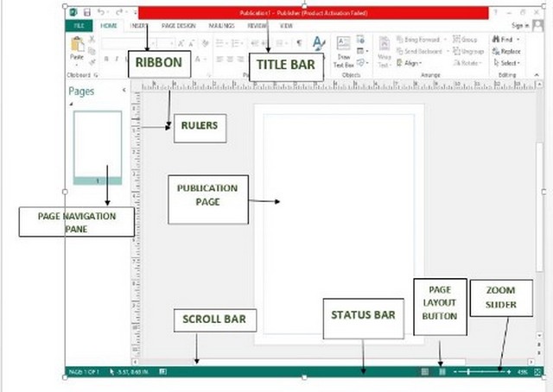Click the Find icon in Editing group
This screenshot has width=553, height=392.
click(505, 40)
